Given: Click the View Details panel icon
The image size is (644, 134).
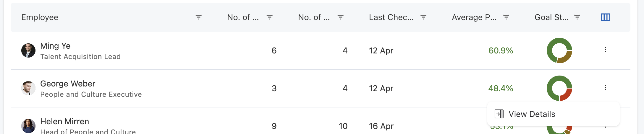Looking at the screenshot, I should click(499, 114).
